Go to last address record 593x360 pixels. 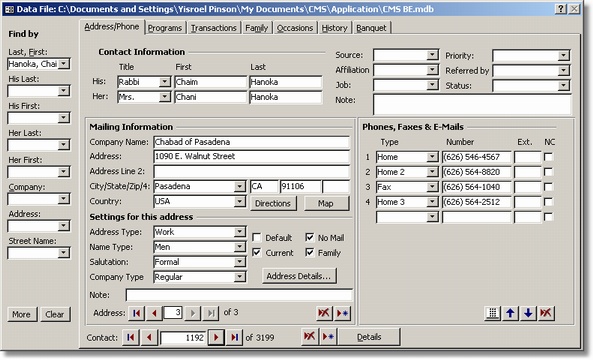coord(211,313)
